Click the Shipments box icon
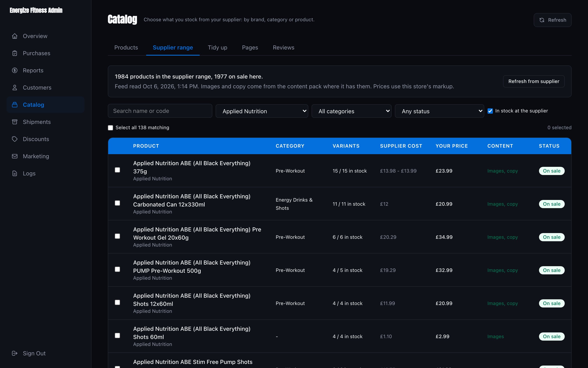The height and width of the screenshot is (368, 588). click(x=14, y=122)
